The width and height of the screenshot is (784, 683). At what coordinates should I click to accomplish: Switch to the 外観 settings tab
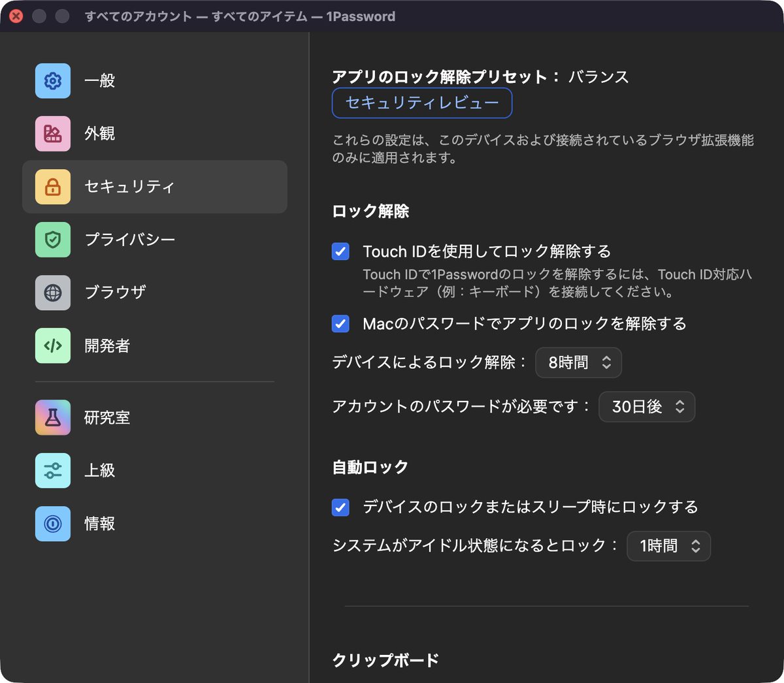coord(155,133)
